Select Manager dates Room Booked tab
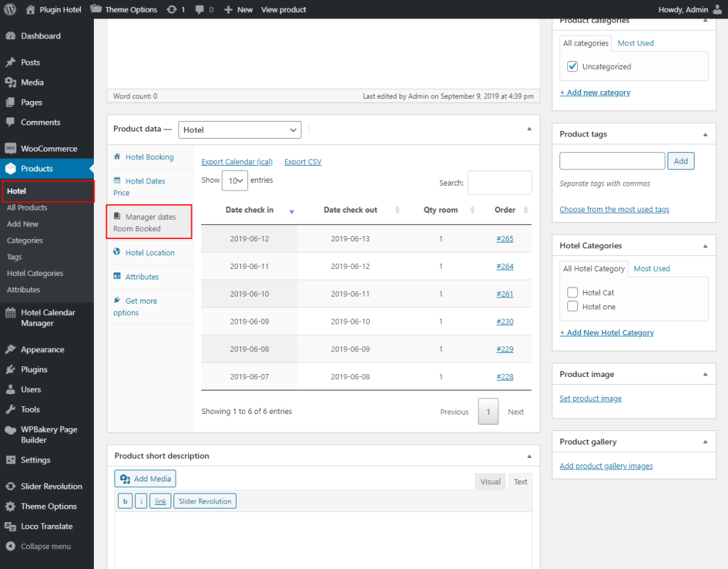728x569 pixels. 149,223
